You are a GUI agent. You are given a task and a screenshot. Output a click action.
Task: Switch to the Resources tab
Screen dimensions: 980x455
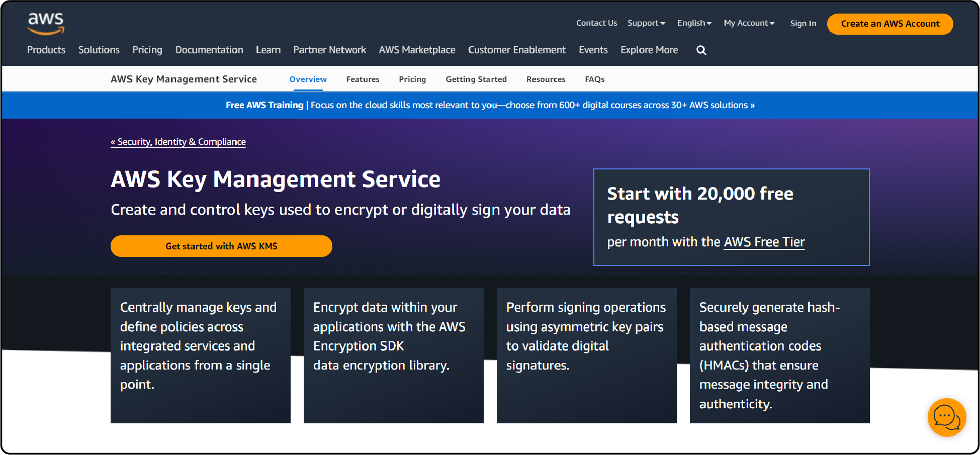pyautogui.click(x=546, y=79)
